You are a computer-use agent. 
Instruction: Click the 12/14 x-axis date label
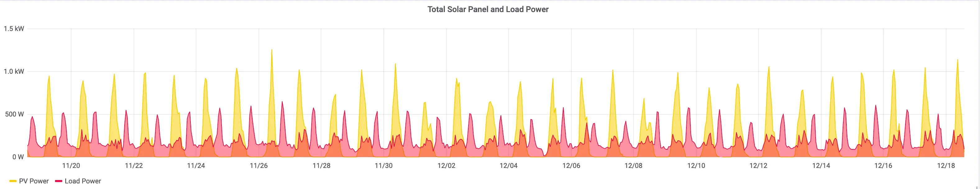(821, 165)
